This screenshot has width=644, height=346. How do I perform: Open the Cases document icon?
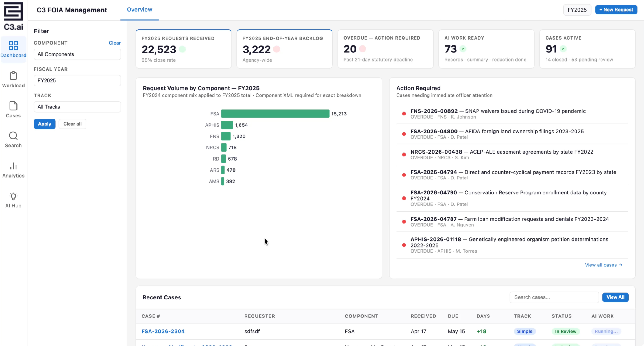point(13,106)
